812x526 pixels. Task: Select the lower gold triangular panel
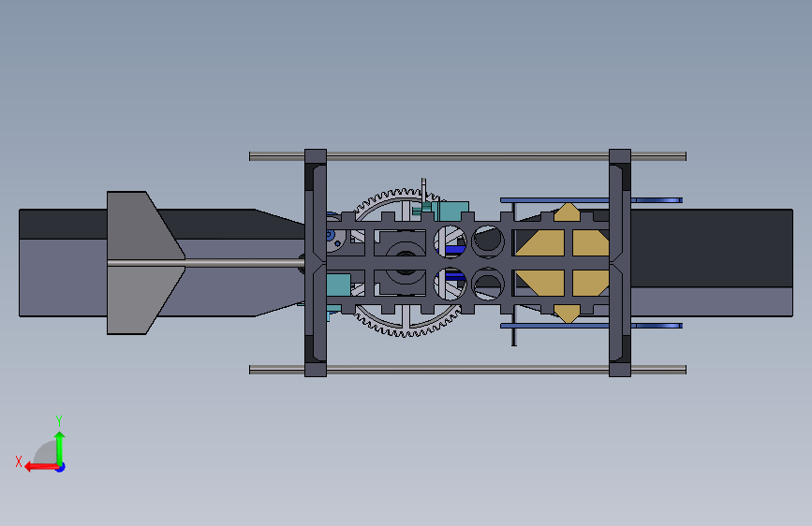pyautogui.click(x=544, y=283)
